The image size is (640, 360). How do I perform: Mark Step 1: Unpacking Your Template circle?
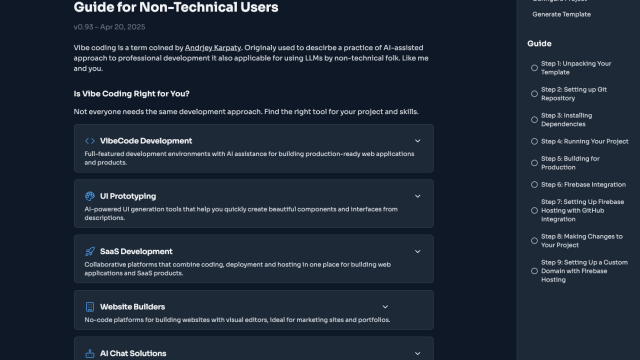tap(534, 68)
